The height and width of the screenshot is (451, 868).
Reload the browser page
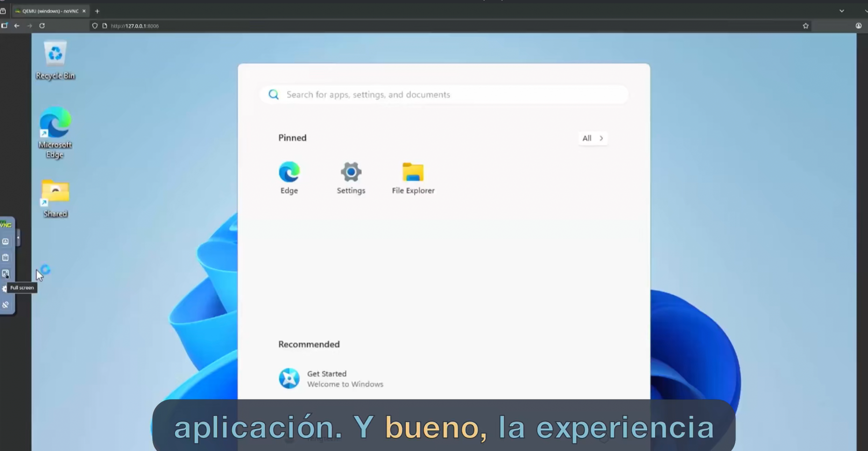42,26
